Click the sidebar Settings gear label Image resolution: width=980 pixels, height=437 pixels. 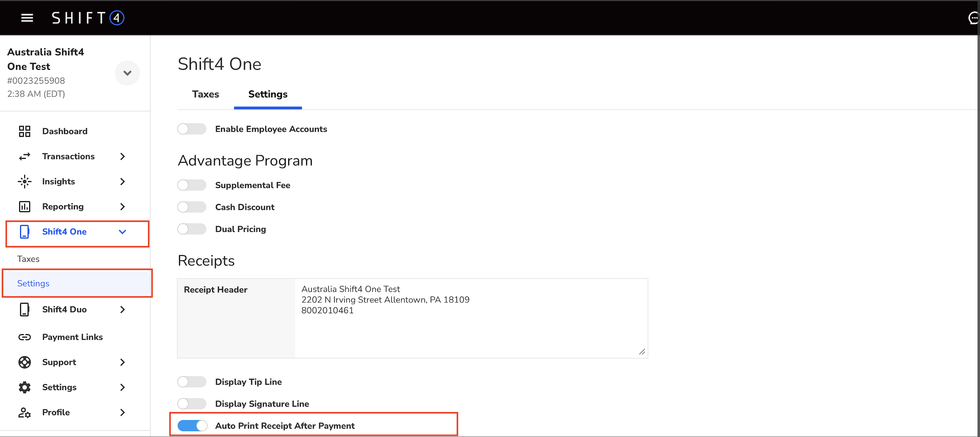click(59, 387)
